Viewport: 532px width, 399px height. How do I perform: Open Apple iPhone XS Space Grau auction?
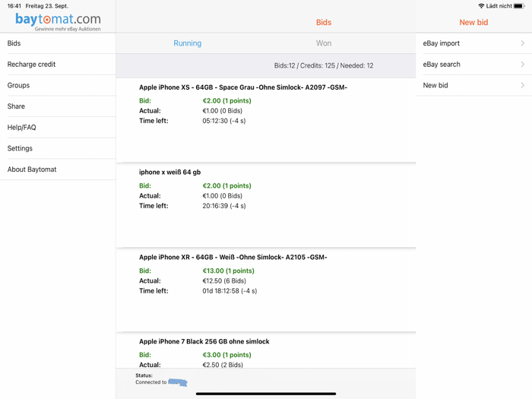(266, 120)
